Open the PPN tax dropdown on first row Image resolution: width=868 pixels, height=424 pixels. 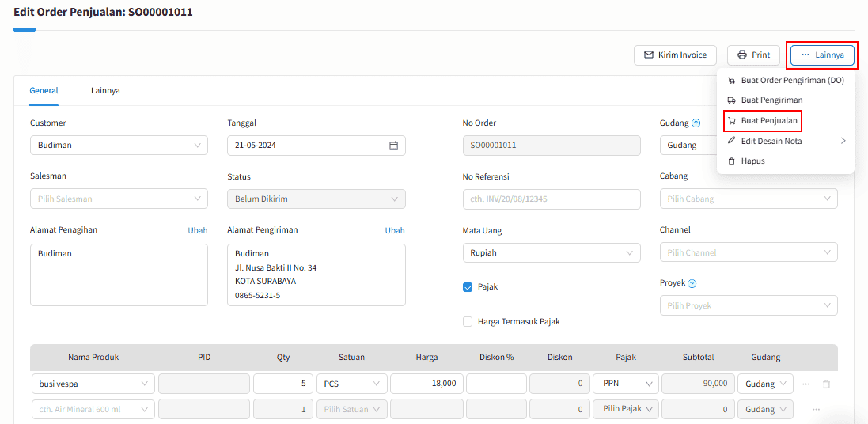(626, 384)
